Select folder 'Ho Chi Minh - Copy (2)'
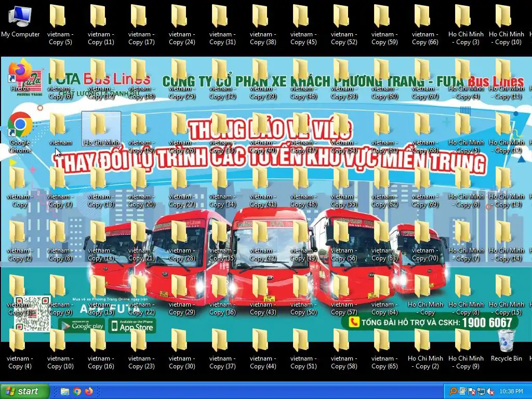The image size is (532, 399). pos(425,350)
